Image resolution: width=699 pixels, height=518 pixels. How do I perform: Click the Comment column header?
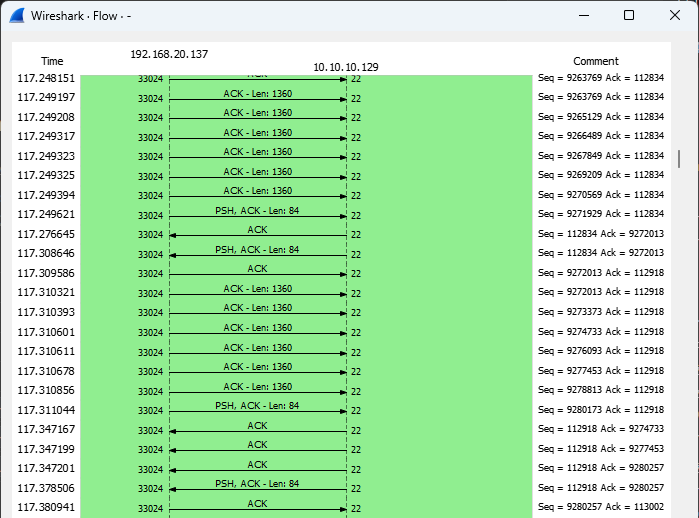(596, 61)
